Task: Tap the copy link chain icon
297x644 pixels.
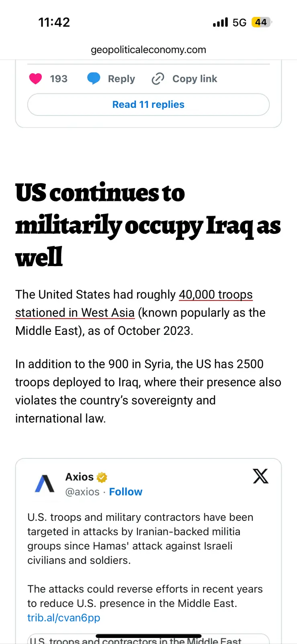Action: (158, 79)
